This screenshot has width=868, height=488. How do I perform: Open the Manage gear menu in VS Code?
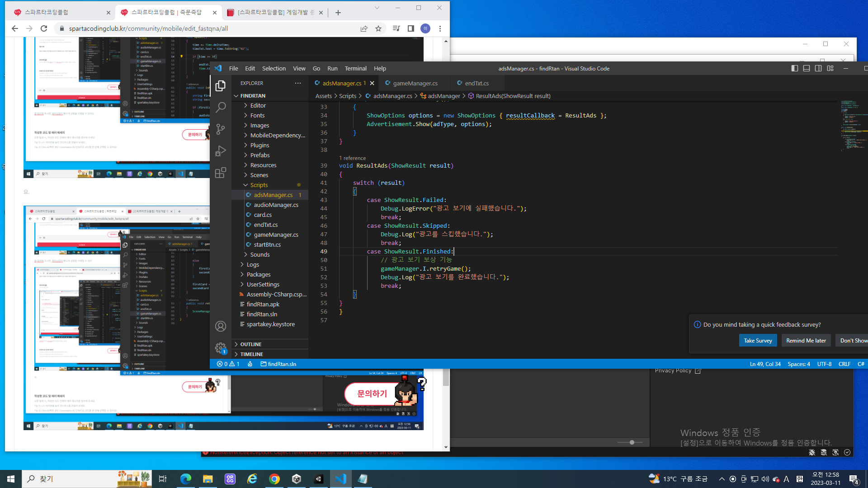click(221, 348)
